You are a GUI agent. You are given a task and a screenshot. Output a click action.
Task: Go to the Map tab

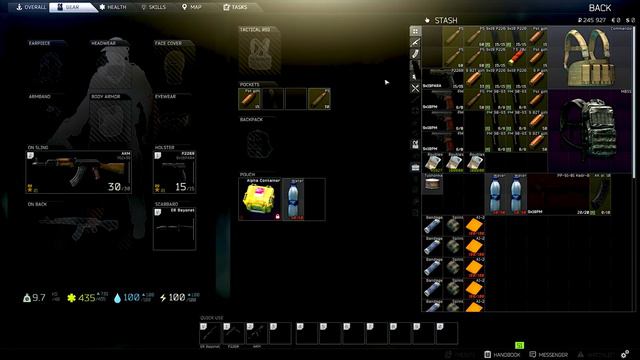(x=192, y=7)
